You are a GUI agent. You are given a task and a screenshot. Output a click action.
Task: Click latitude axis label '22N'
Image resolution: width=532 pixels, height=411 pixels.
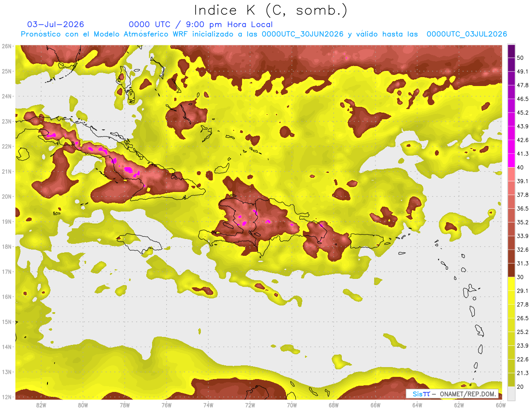(x=7, y=146)
